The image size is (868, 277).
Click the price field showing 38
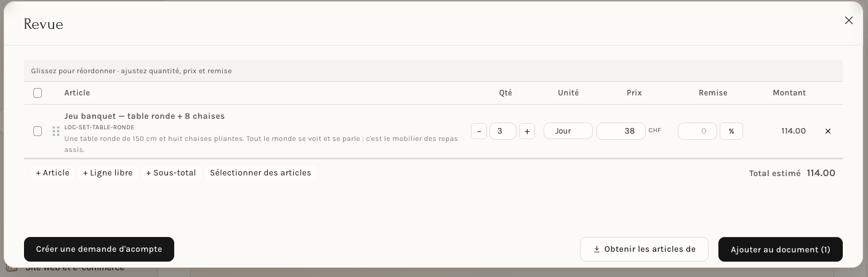click(x=621, y=131)
